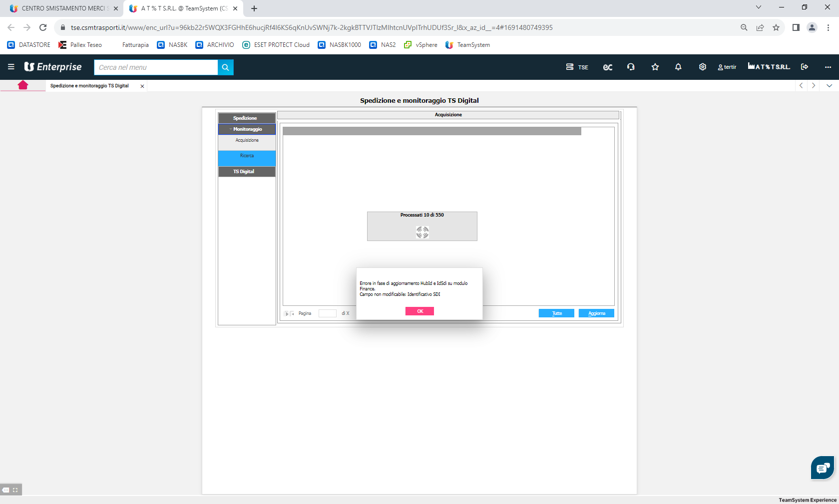Open the three-dots more options menu
The image size is (839, 504).
click(x=828, y=67)
